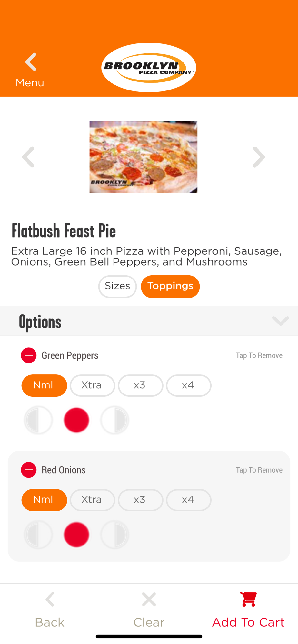The image size is (298, 644).
Task: Collapse the Options section chevron
Action: point(280,321)
